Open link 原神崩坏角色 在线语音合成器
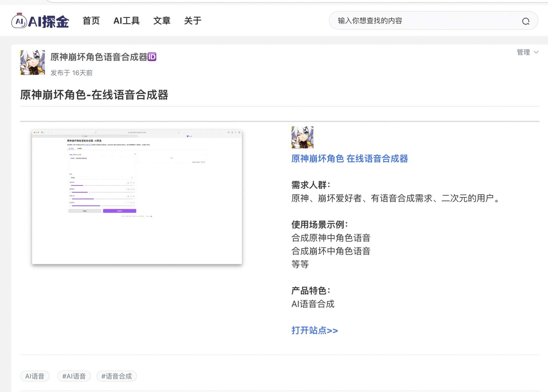This screenshot has height=392, width=548. click(350, 159)
